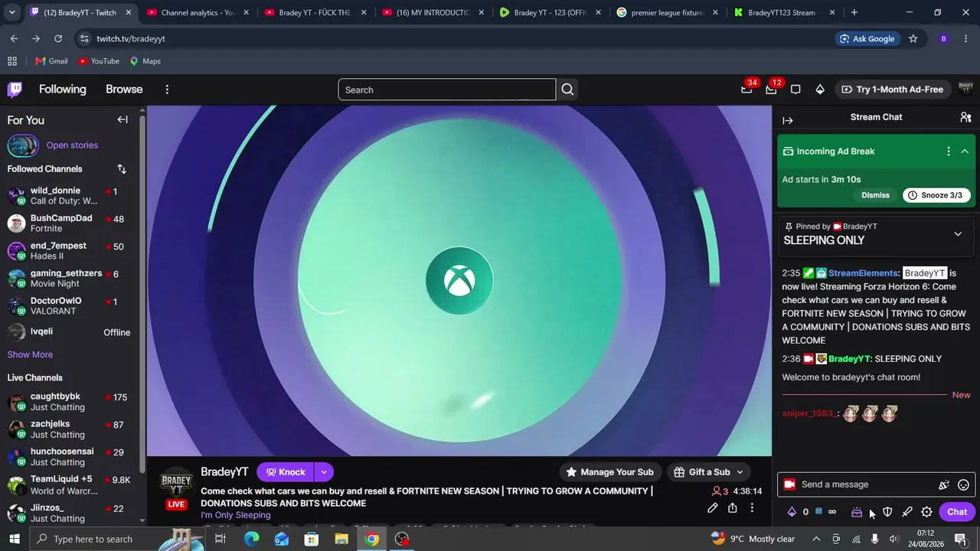Image resolution: width=980 pixels, height=551 pixels.
Task: Open the top navigation more menu dots
Action: pos(167,90)
